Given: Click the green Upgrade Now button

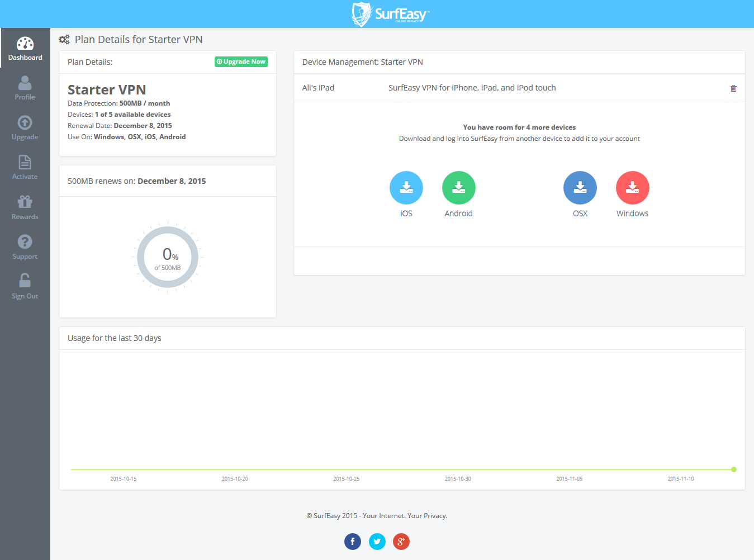Looking at the screenshot, I should pyautogui.click(x=241, y=61).
